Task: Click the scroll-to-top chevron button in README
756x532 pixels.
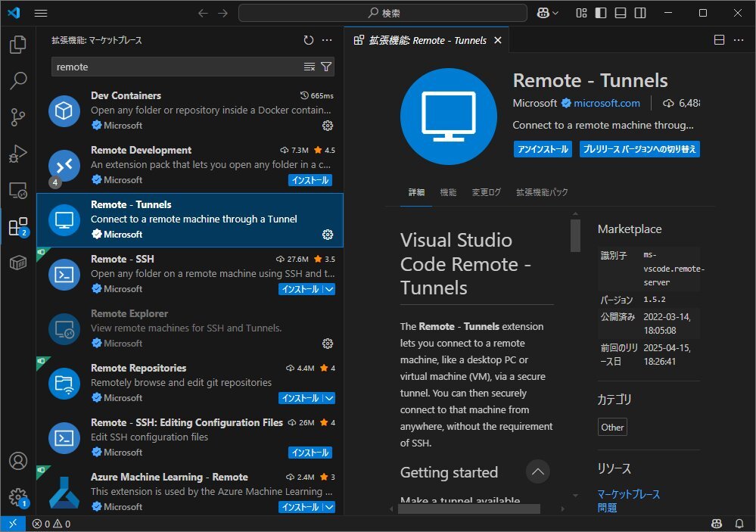Action: point(537,471)
